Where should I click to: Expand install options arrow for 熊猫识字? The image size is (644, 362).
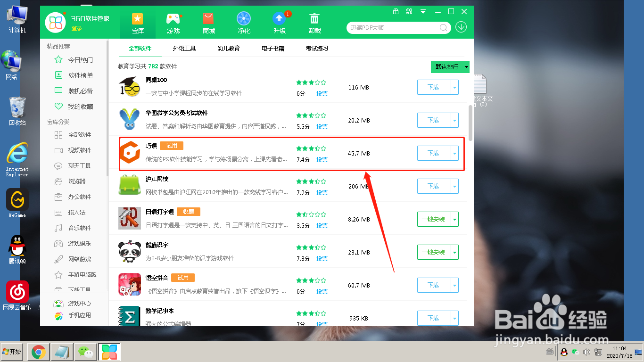(x=454, y=252)
